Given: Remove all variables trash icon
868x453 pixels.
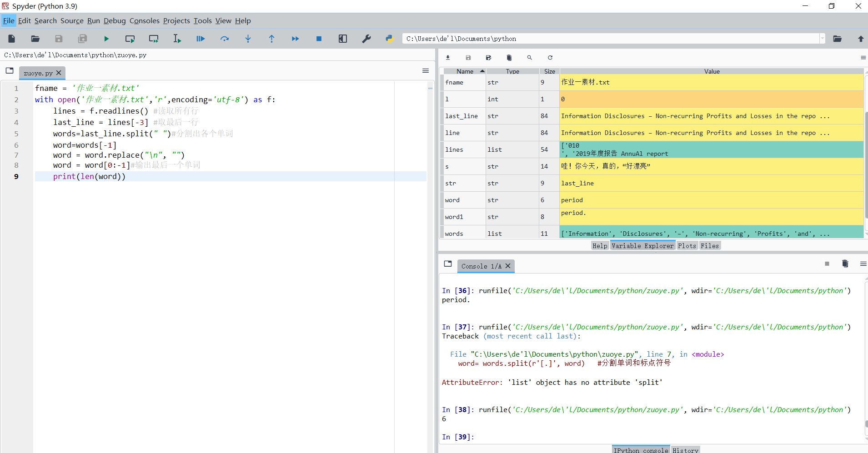Looking at the screenshot, I should click(x=509, y=58).
